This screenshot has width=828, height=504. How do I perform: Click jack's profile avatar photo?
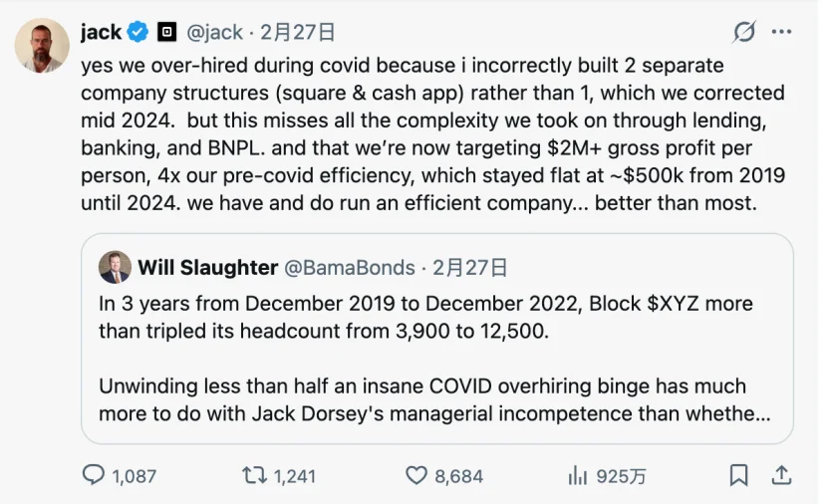click(42, 45)
